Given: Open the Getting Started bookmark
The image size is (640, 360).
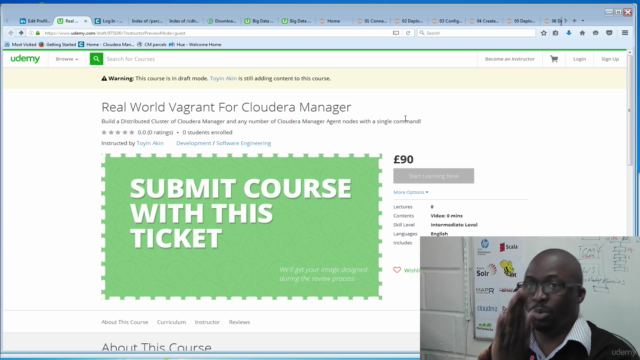Looking at the screenshot, I should click(x=57, y=44).
